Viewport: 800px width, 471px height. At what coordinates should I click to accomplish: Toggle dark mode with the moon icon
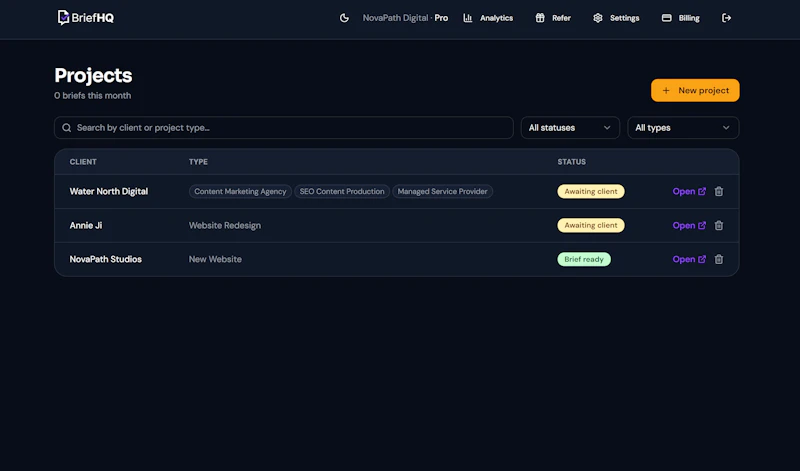[x=344, y=18]
